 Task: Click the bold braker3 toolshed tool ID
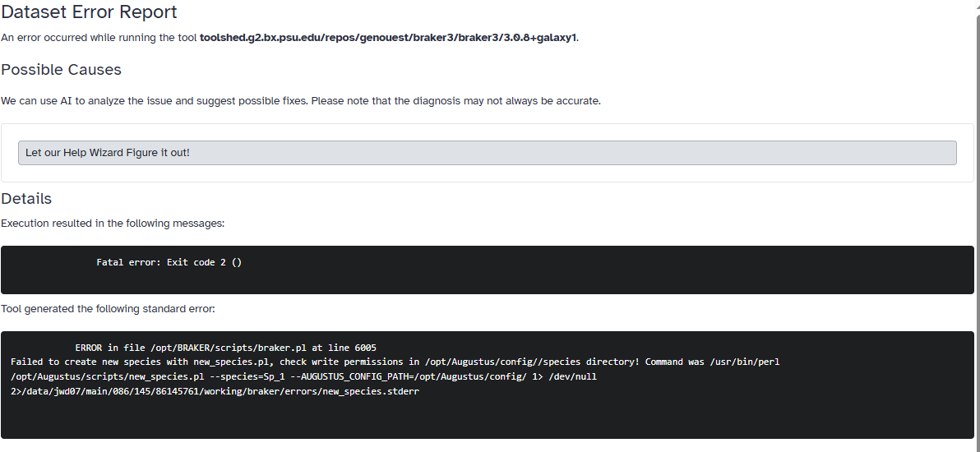pyautogui.click(x=388, y=38)
